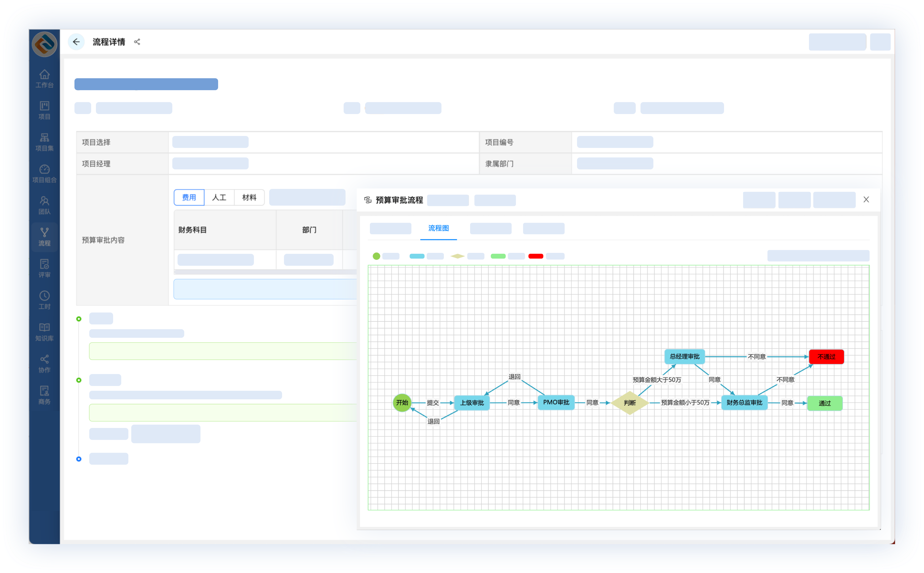Click the 判断 diamond node
Viewport: 924px width, 573px height.
tap(630, 403)
